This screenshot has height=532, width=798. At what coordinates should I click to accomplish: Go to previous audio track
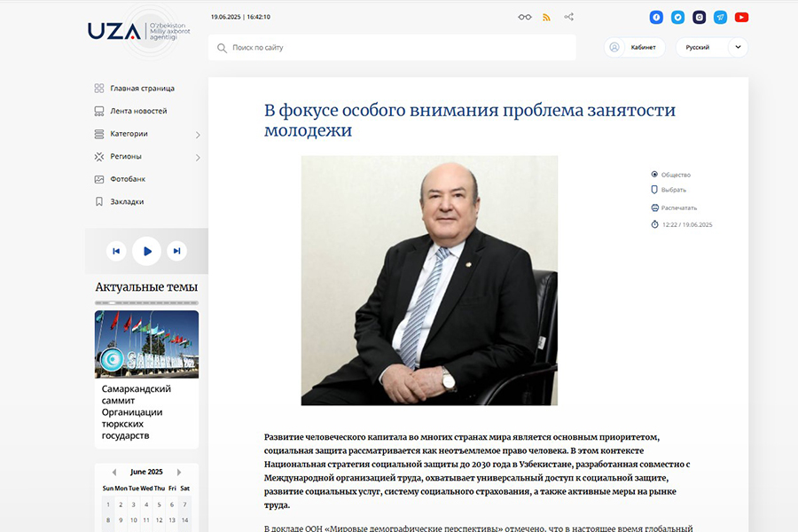(x=116, y=251)
